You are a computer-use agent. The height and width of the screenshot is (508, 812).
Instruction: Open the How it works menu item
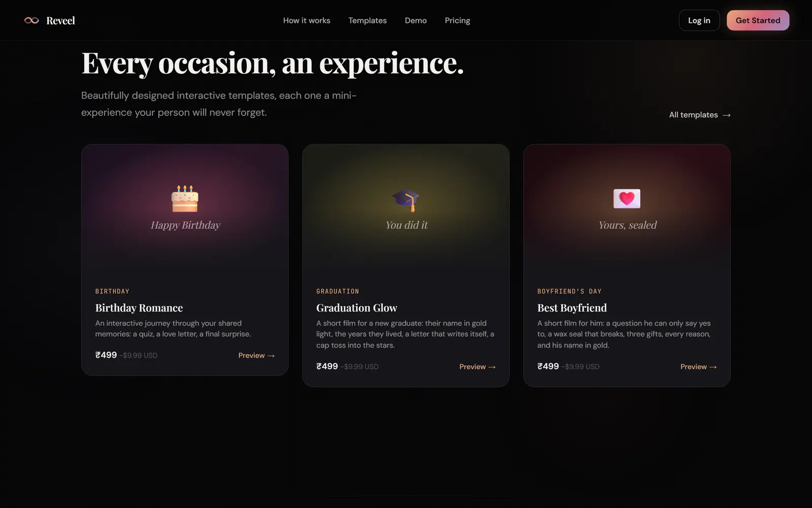307,20
